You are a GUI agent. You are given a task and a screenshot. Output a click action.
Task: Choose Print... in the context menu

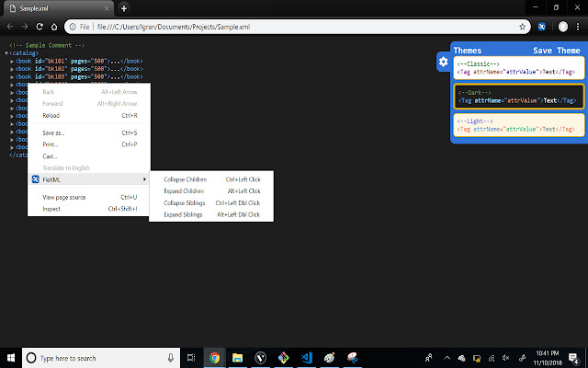pos(89,144)
